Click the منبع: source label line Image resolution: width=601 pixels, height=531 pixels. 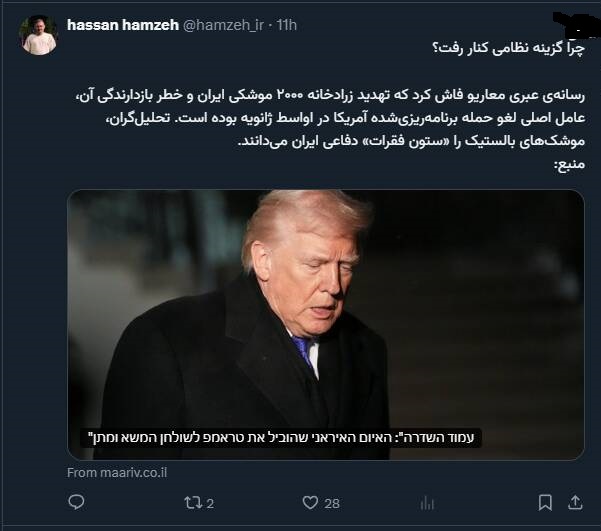click(x=569, y=164)
